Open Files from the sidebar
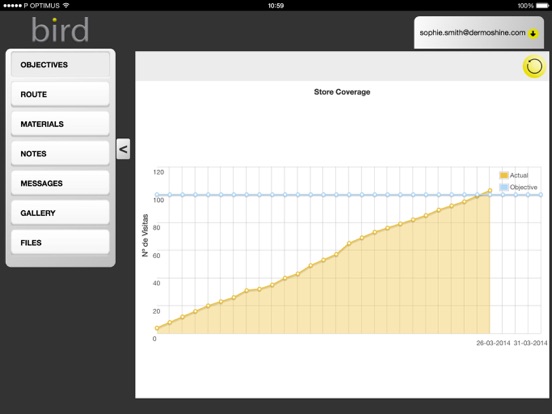Viewport: 552px width, 414px height. [60, 242]
